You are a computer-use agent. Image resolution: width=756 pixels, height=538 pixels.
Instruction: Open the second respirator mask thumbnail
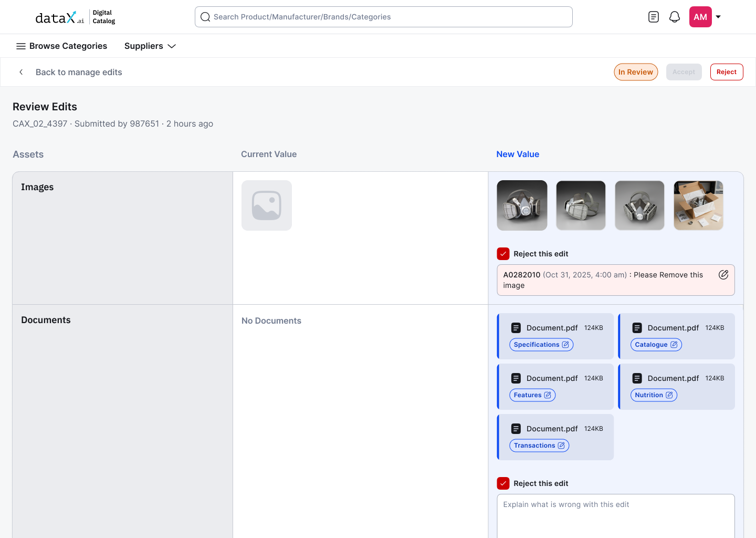tap(581, 205)
